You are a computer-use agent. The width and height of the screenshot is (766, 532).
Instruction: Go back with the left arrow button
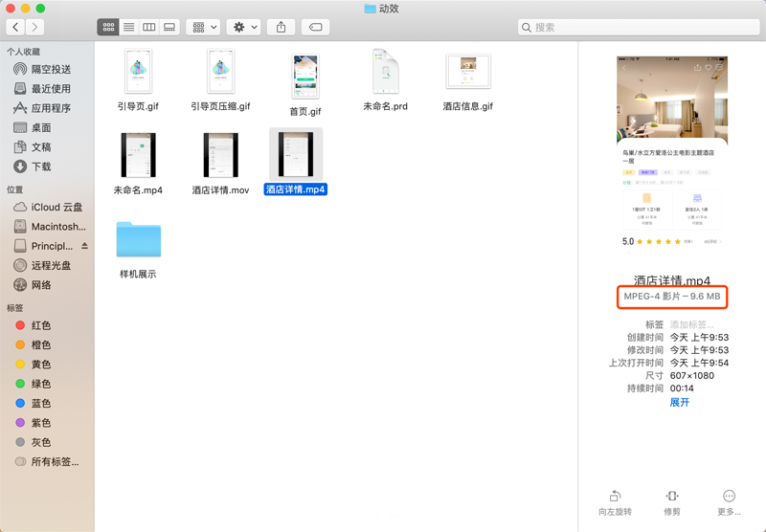pos(15,28)
